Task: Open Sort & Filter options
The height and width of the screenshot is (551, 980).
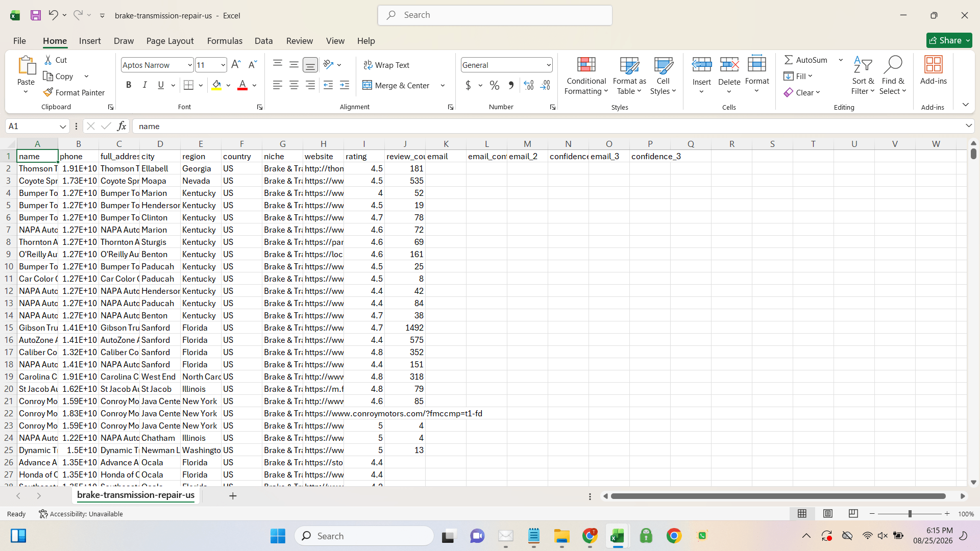Action: (863, 76)
